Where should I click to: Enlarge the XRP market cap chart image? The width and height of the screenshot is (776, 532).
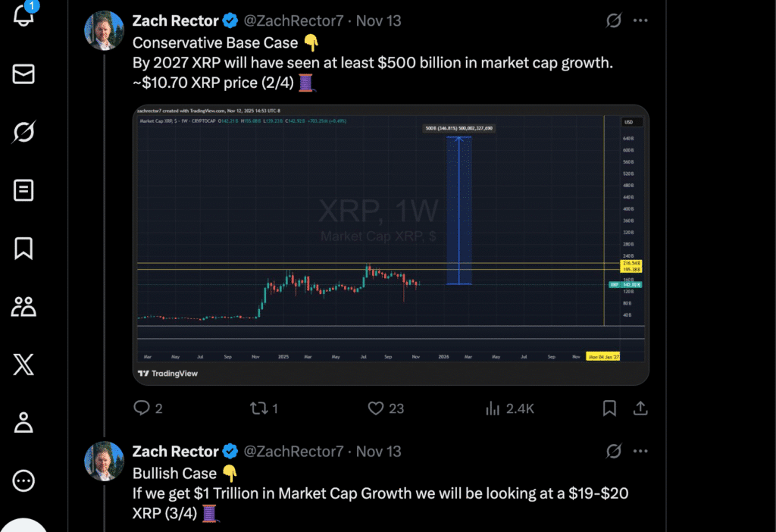point(391,244)
